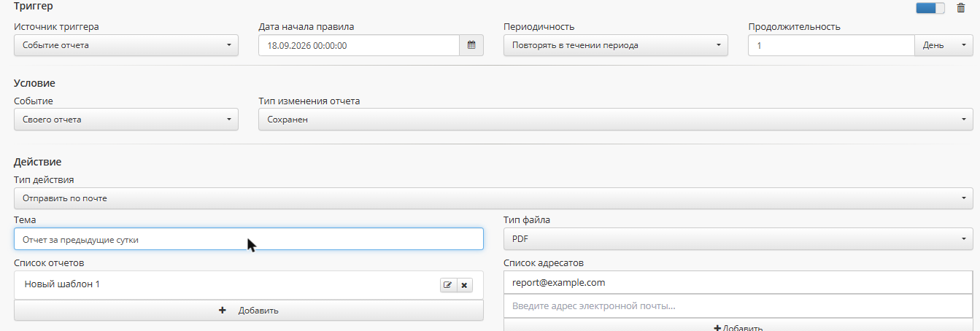Click the rule start date field
The height and width of the screenshot is (331, 980).
tap(359, 45)
